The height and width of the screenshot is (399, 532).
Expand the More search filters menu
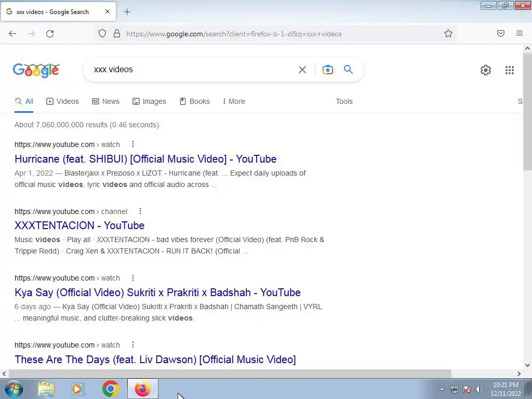[x=234, y=101]
